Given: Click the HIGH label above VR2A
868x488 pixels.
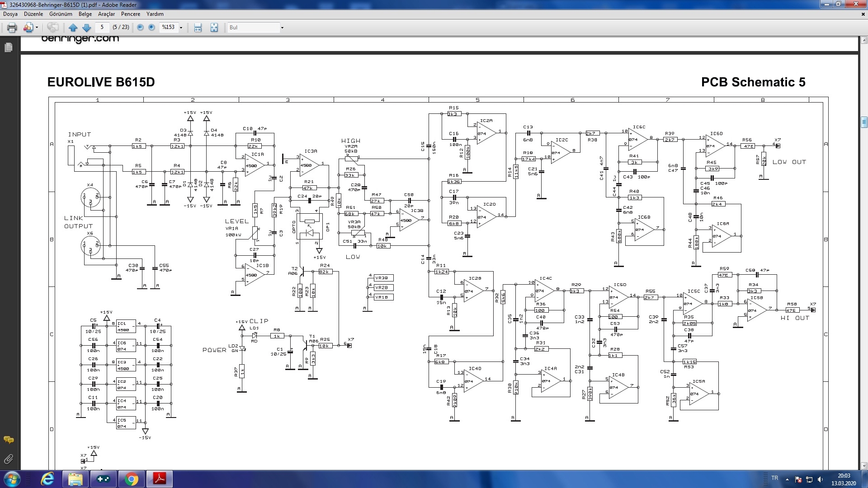Looking at the screenshot, I should point(351,141).
